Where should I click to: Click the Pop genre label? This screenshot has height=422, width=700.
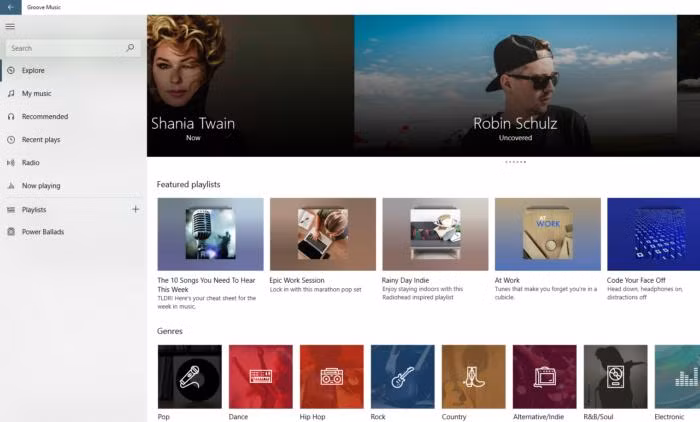[164, 417]
